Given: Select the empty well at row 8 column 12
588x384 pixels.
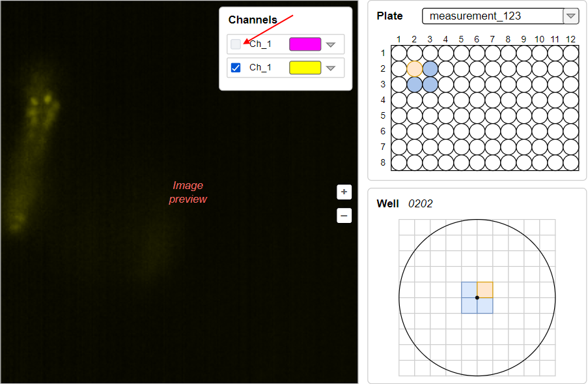Looking at the screenshot, I should [x=571, y=162].
